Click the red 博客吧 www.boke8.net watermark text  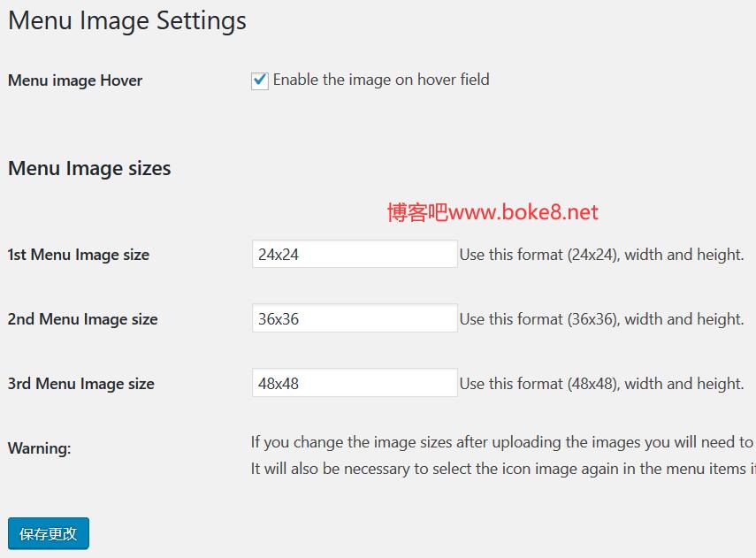click(x=493, y=212)
